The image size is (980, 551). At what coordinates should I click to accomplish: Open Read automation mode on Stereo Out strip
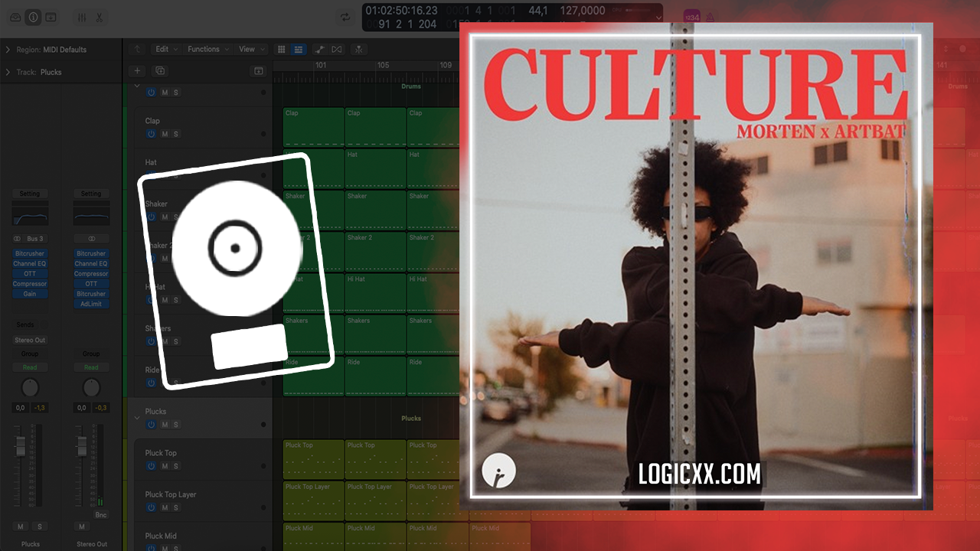(x=91, y=367)
